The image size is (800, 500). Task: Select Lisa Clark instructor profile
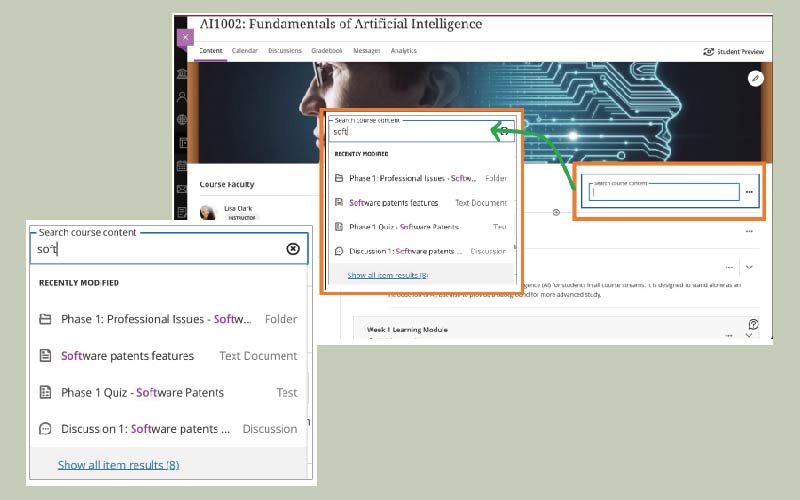(x=236, y=210)
